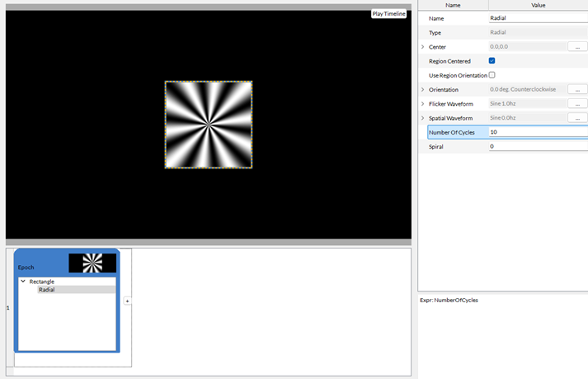Expand the Spatial Waveform property row
This screenshot has width=588, height=379.
point(423,118)
